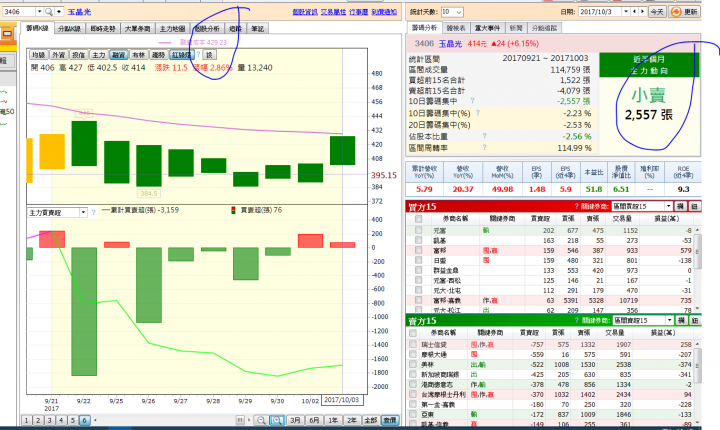Screen dimensions: 720x430
Task: Click the plus icon next to search
Action: tap(59, 11)
